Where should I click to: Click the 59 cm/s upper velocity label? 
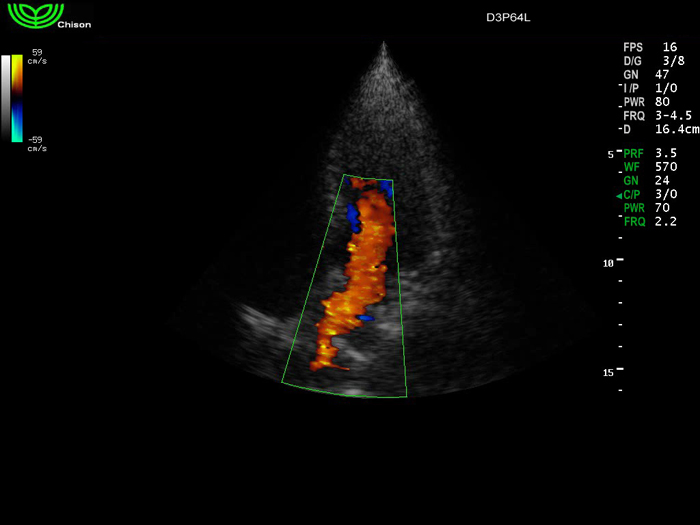pos(37,56)
